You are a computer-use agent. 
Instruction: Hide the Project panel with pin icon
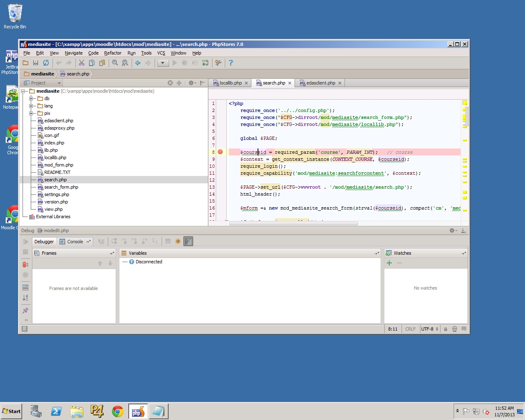click(202, 83)
